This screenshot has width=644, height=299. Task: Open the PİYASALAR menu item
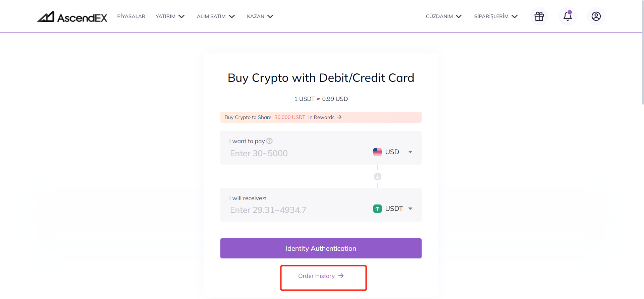(131, 16)
